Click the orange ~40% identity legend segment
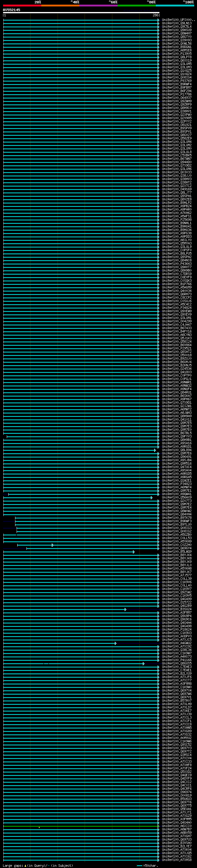The width and height of the screenshot is (197, 868). click(60, 6)
